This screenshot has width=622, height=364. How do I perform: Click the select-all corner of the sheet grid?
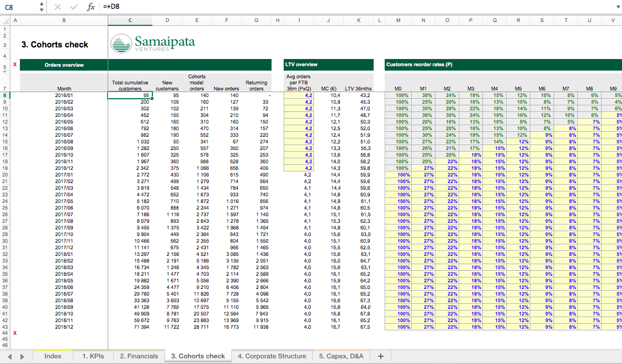tap(5, 20)
